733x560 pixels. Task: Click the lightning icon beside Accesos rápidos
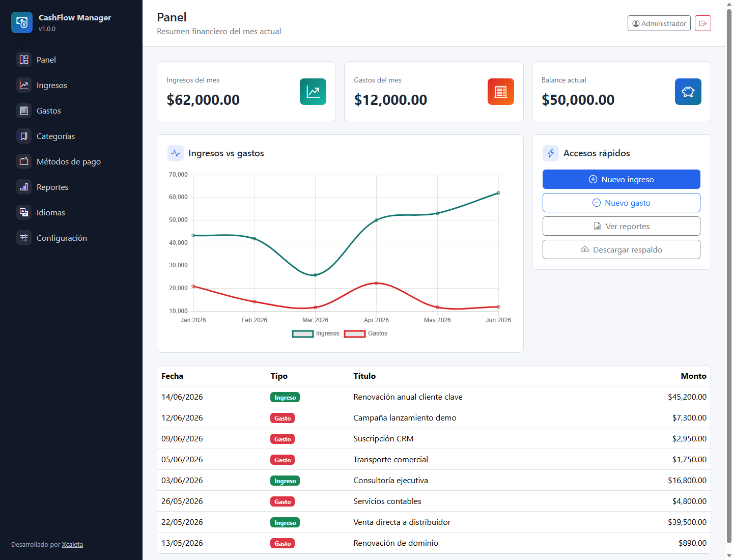pyautogui.click(x=551, y=153)
